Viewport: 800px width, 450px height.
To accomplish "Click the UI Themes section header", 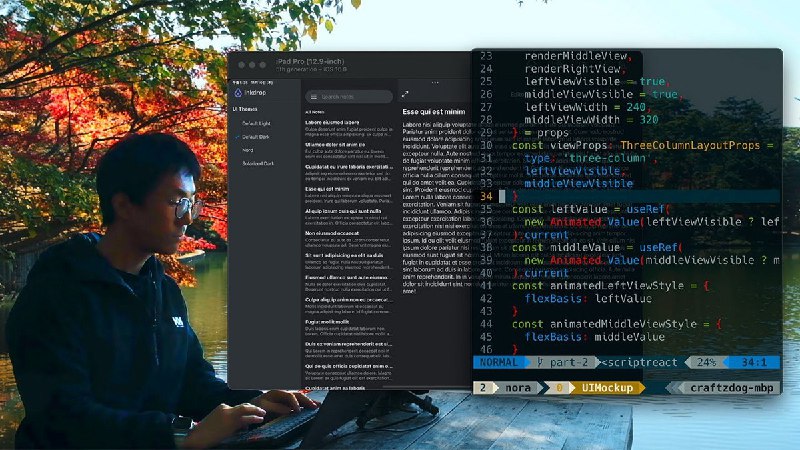I will [x=246, y=109].
